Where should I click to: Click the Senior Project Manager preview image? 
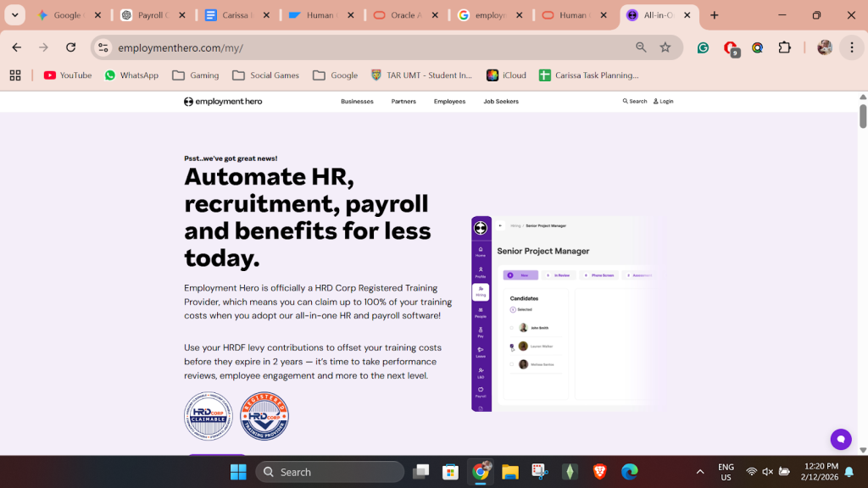coord(568,313)
